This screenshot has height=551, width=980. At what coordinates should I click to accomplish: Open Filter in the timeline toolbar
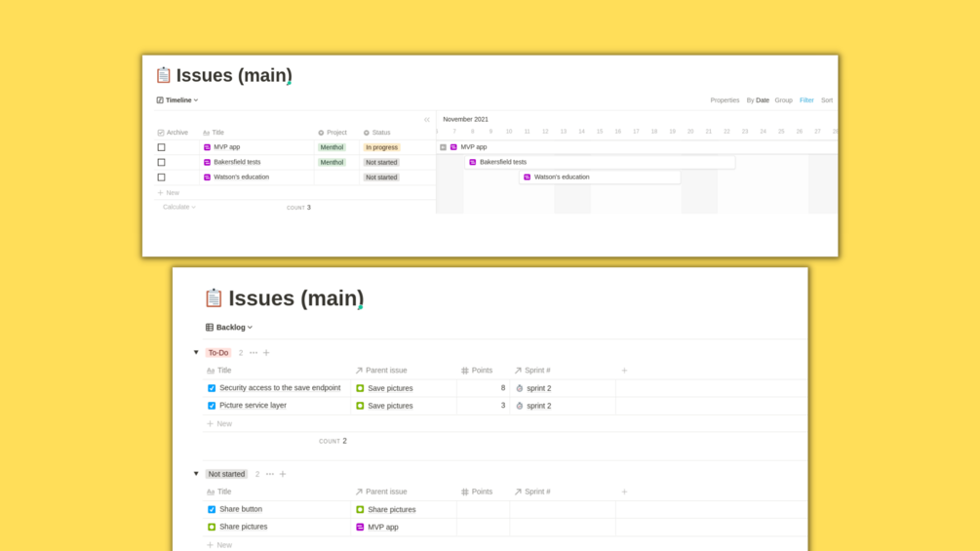click(x=806, y=99)
